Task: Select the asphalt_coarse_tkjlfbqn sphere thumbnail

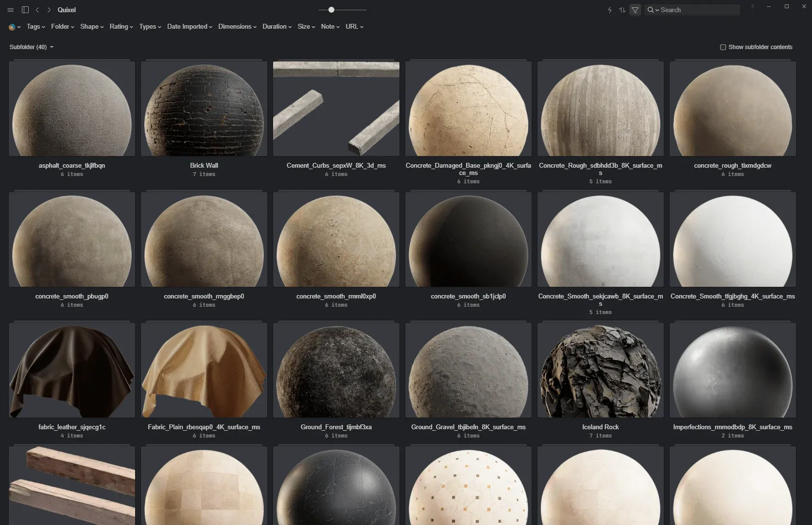Action: click(72, 109)
